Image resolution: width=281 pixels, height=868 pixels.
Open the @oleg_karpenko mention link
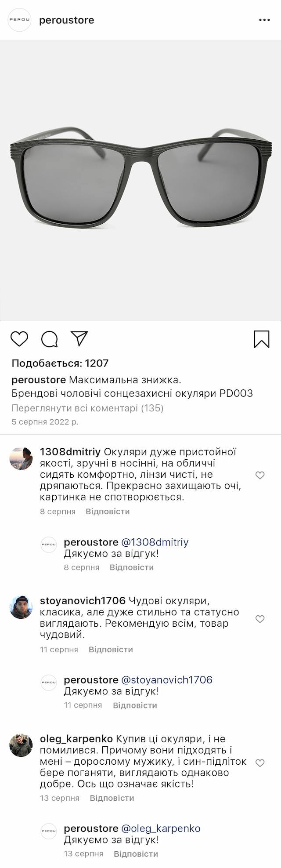161,828
